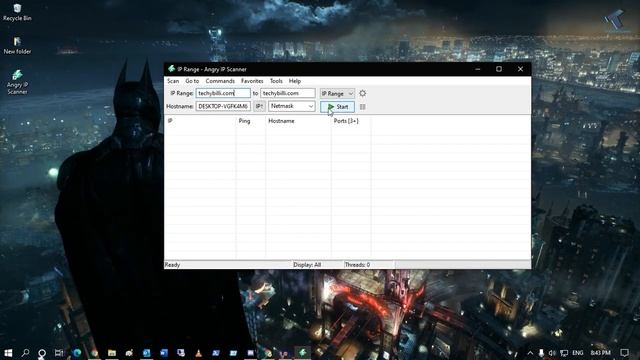Show hidden system tray icons
The image size is (640, 360).
530,353
